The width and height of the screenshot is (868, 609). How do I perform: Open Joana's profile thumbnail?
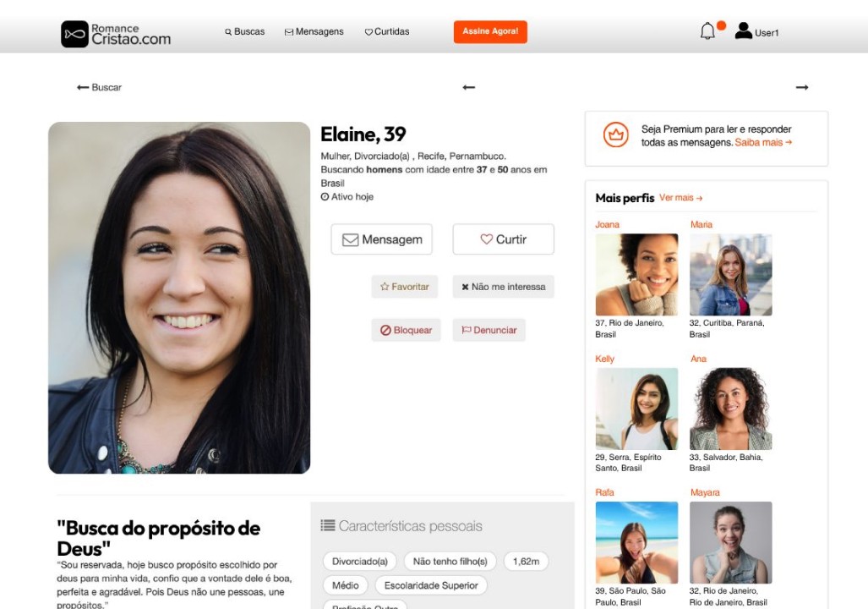(x=636, y=275)
